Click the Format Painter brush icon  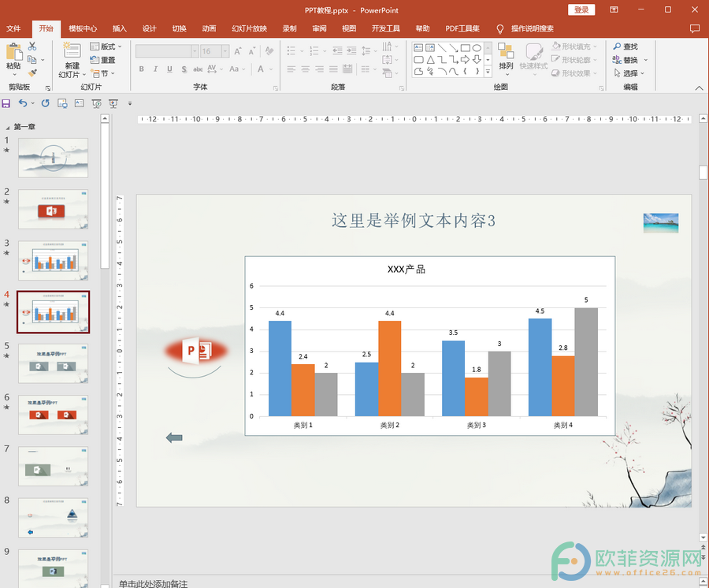click(x=32, y=73)
